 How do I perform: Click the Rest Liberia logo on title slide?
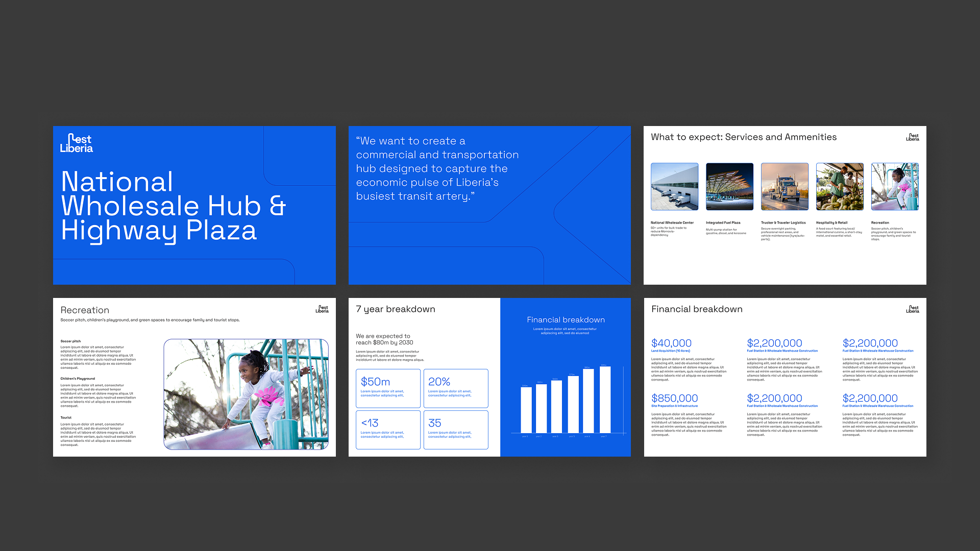point(77,143)
